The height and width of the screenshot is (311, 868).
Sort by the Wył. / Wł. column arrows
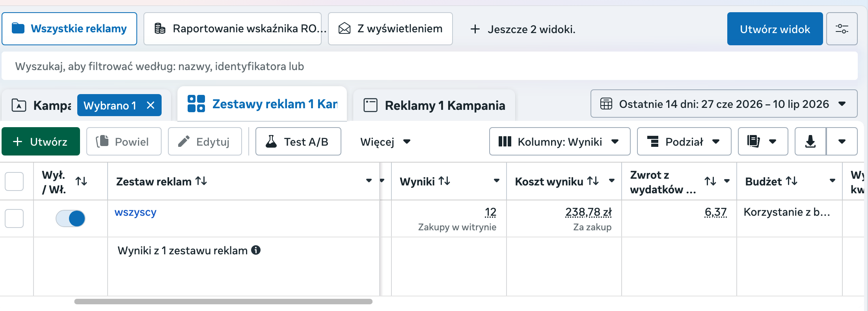(81, 181)
